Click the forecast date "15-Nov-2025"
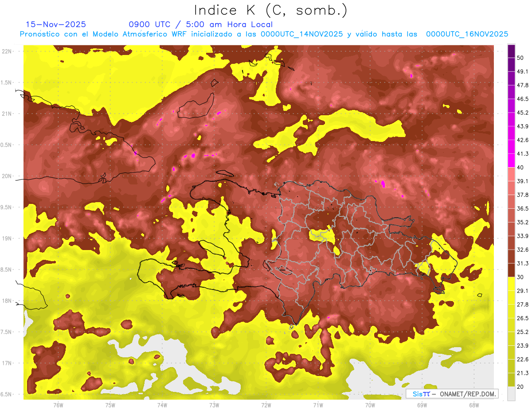 [56, 24]
